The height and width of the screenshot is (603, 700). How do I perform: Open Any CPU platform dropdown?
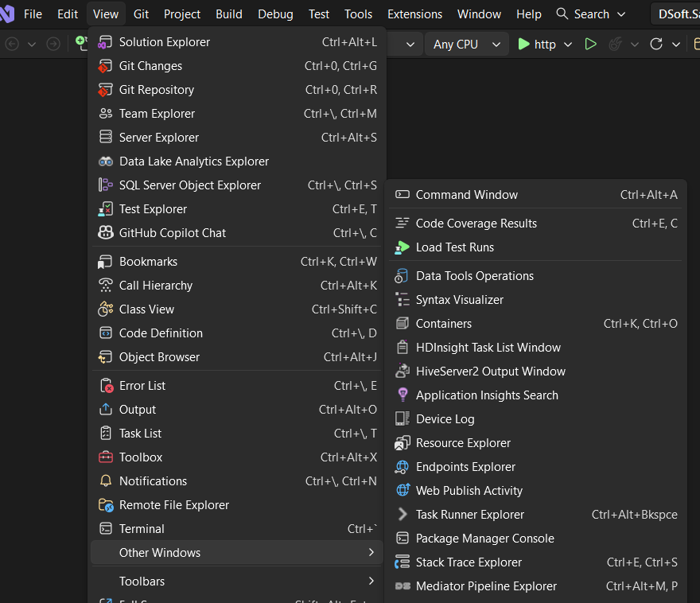coord(467,45)
